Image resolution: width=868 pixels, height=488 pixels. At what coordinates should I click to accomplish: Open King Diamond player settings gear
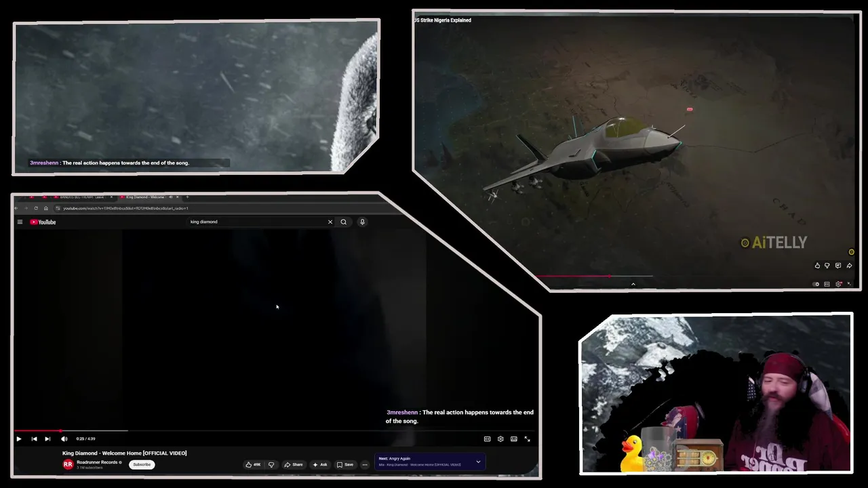(500, 439)
